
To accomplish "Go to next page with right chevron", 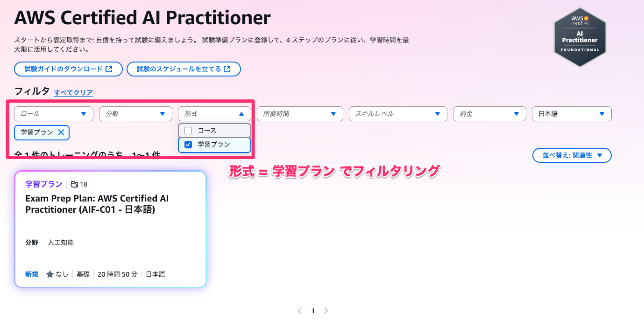I will (326, 311).
